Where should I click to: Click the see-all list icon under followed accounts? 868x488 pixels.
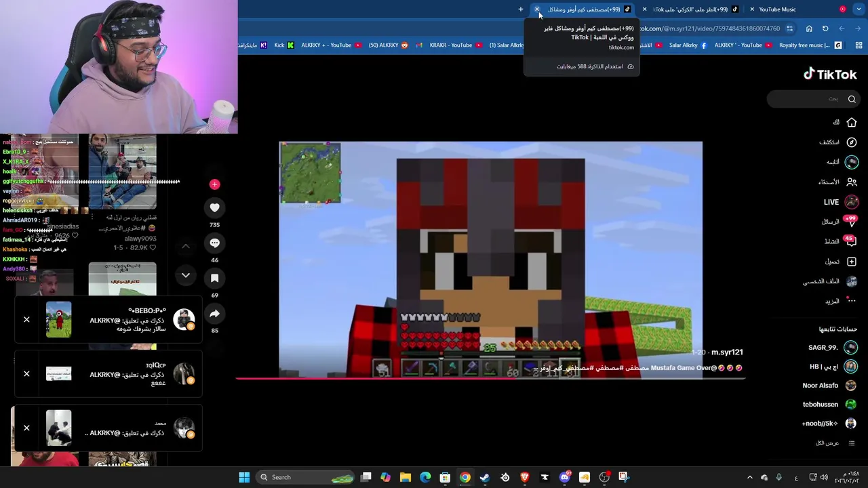pyautogui.click(x=852, y=443)
